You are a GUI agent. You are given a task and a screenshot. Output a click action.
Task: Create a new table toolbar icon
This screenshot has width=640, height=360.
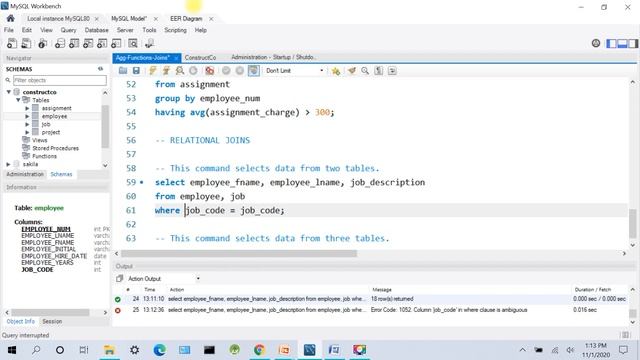[x=74, y=43]
